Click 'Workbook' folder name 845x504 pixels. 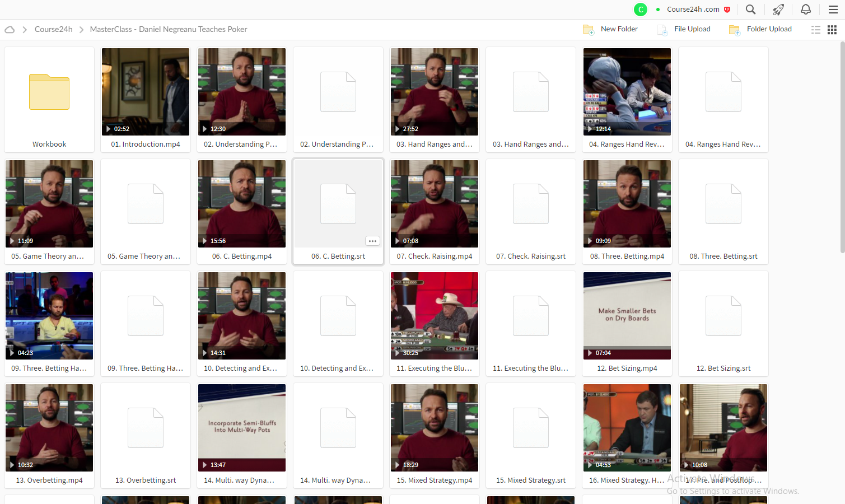click(49, 144)
